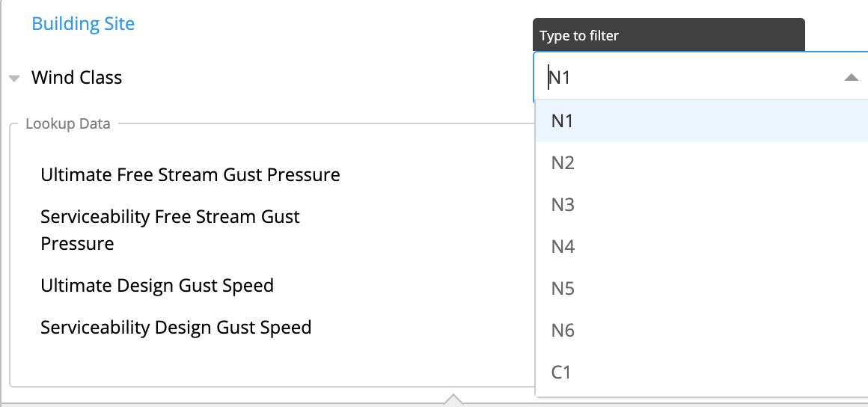Select N1 from the dropdown list
868x407 pixels.
tap(701, 120)
